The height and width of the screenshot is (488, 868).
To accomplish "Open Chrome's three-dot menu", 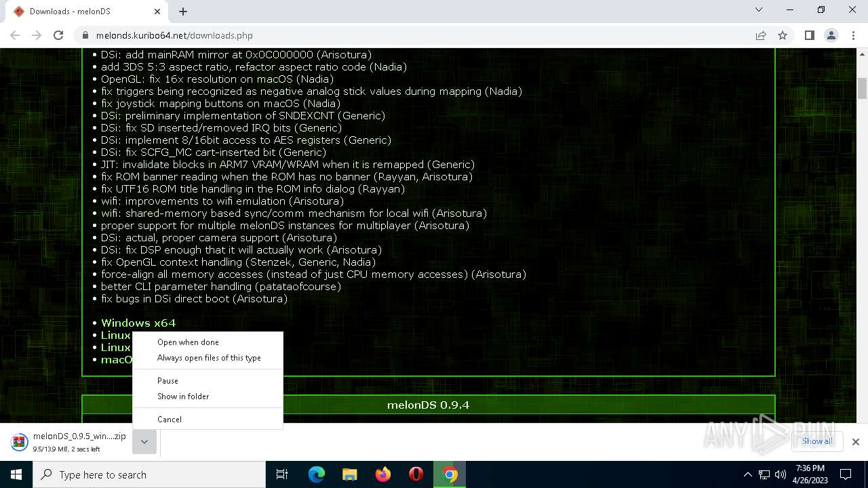I will pyautogui.click(x=853, y=35).
